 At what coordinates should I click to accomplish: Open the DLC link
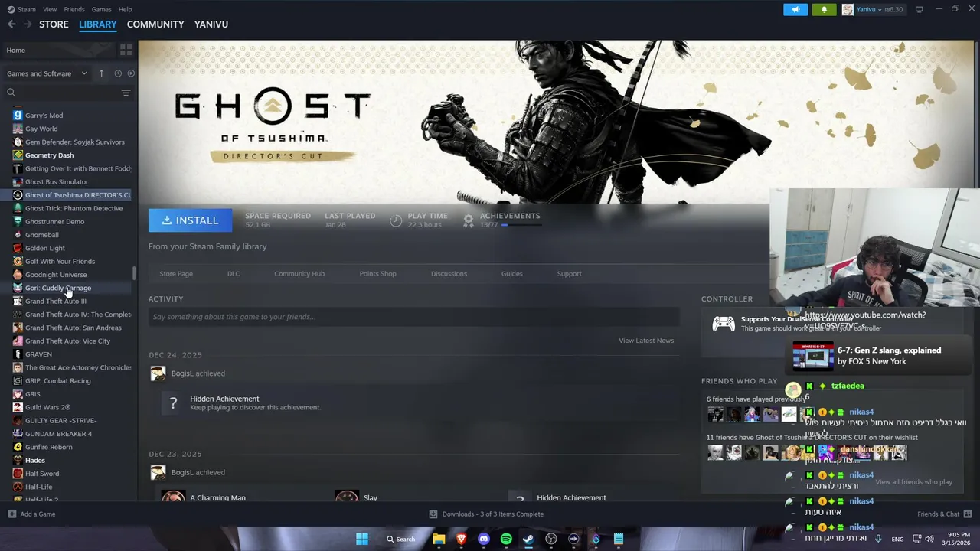pos(234,274)
